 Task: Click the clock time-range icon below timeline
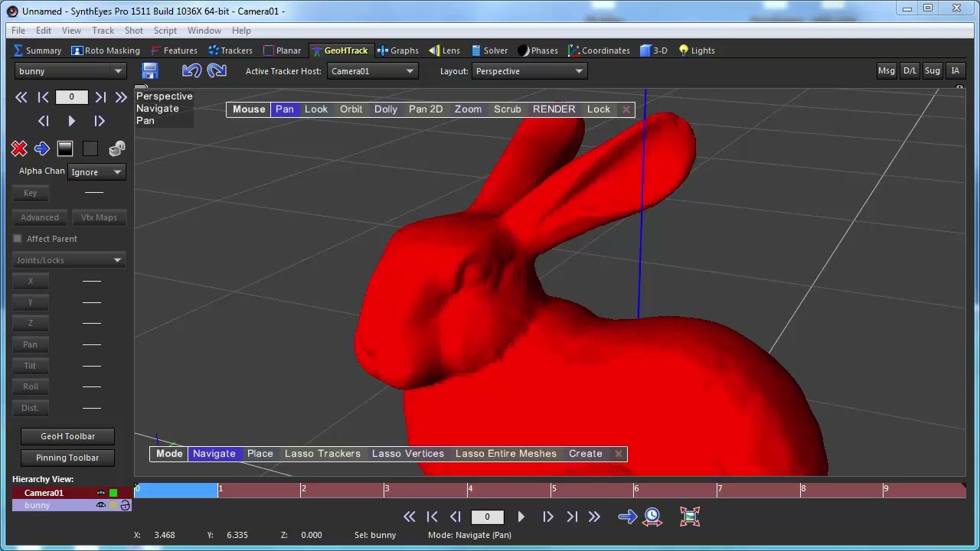pos(652,517)
